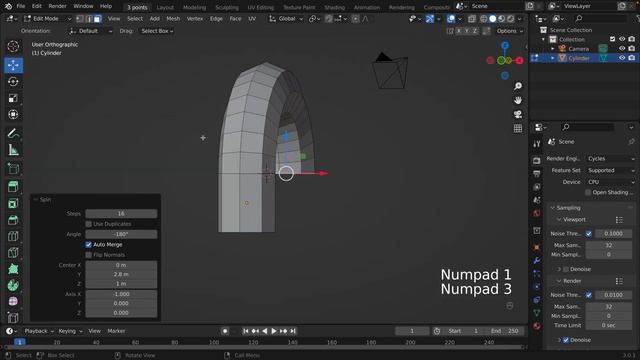
Task: Click the Spin Angle value slider
Action: (x=121, y=234)
